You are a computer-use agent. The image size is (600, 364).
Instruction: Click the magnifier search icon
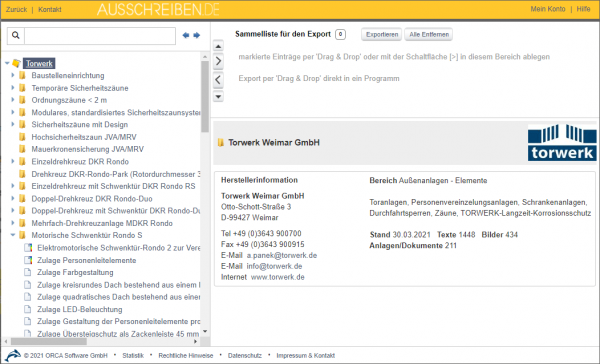coord(16,35)
